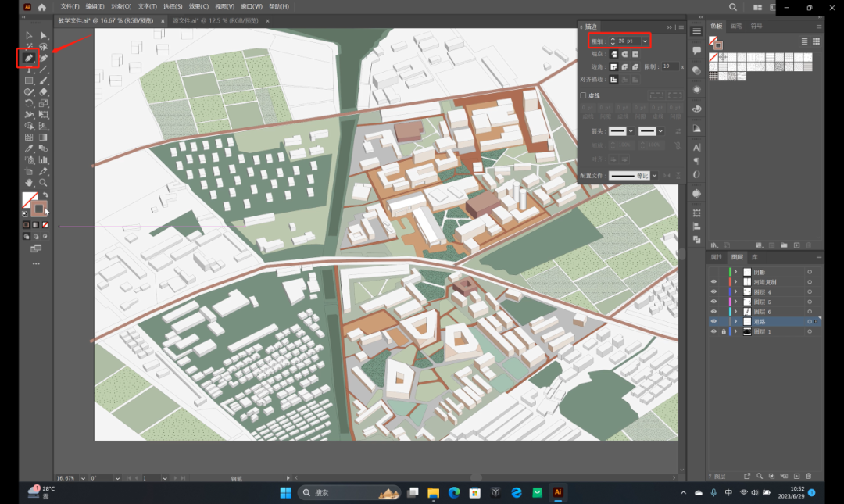Expand the 阴影 layer
The image size is (844, 504).
click(736, 272)
